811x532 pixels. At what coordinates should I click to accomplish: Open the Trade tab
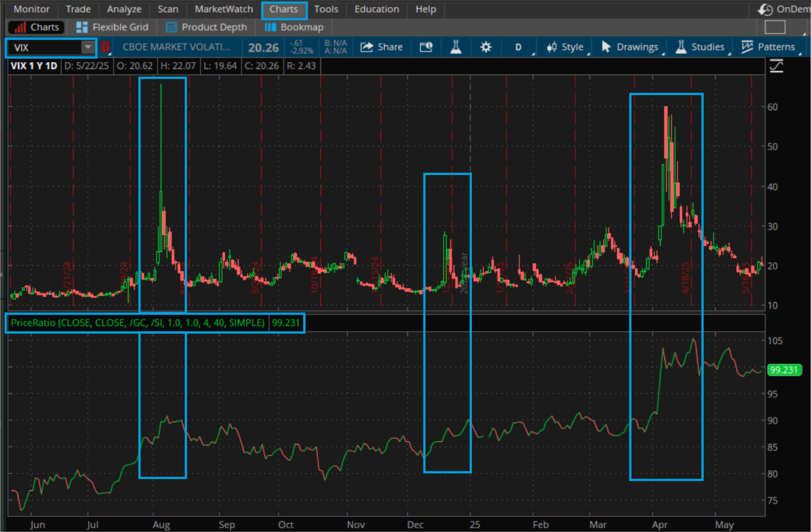pyautogui.click(x=78, y=9)
